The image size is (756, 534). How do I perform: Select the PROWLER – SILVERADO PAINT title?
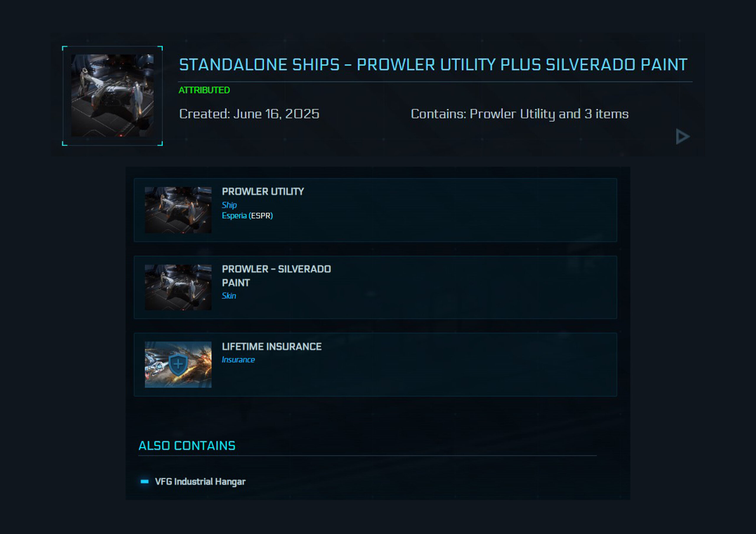276,276
